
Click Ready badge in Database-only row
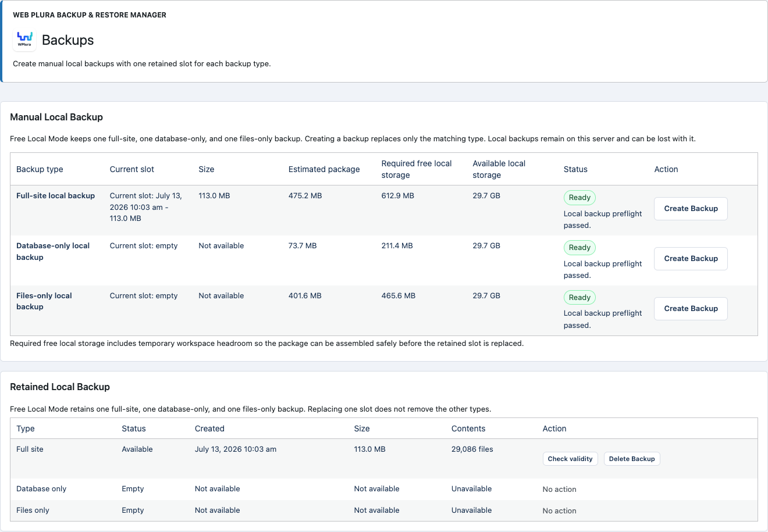pyautogui.click(x=579, y=248)
